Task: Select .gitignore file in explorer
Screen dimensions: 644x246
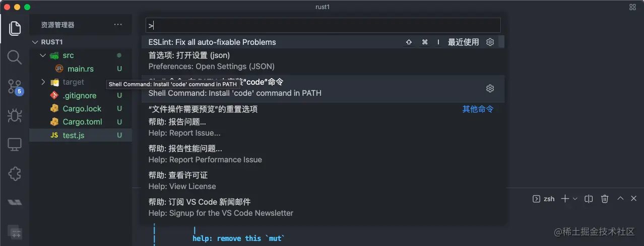Action: click(x=81, y=95)
